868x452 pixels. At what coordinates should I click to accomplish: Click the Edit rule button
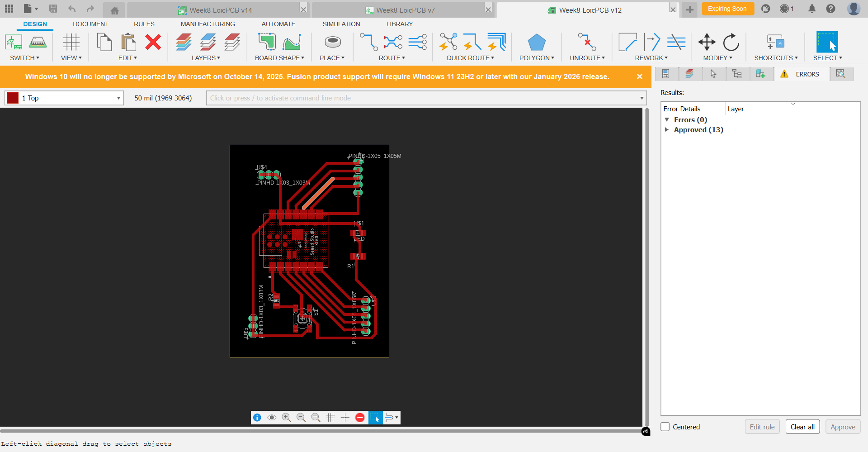[x=762, y=427]
